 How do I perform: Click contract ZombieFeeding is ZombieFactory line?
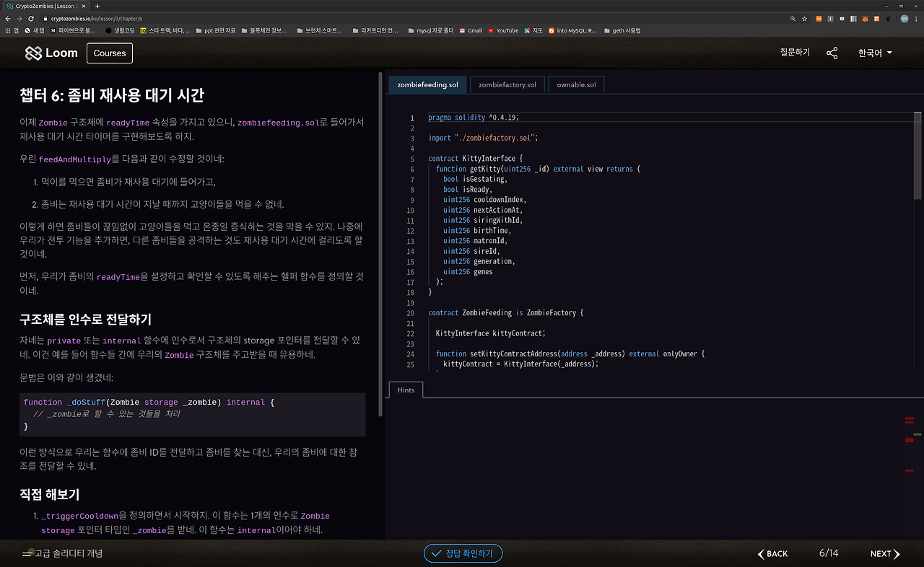click(505, 312)
